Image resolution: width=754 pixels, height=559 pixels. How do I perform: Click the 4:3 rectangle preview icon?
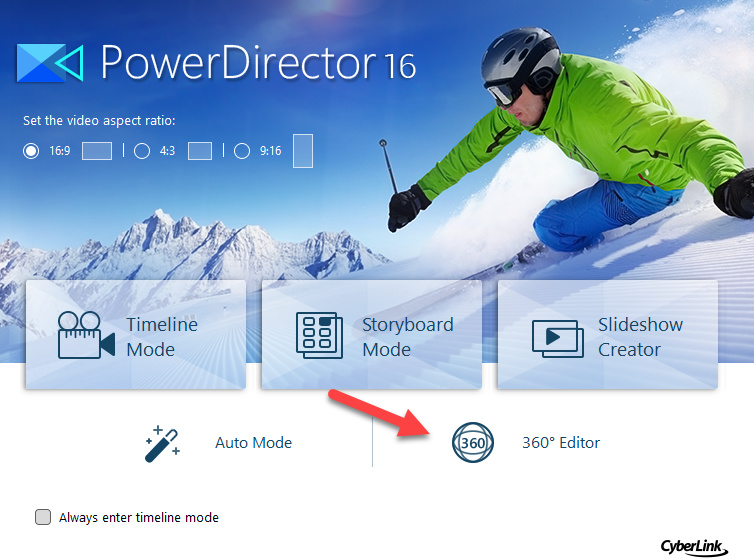[200, 151]
